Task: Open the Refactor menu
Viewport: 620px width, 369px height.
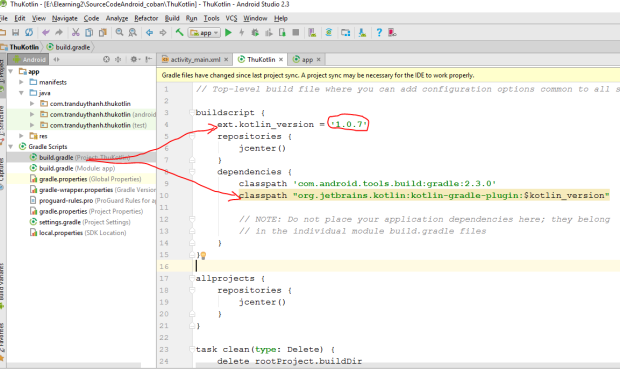Action: [x=146, y=18]
